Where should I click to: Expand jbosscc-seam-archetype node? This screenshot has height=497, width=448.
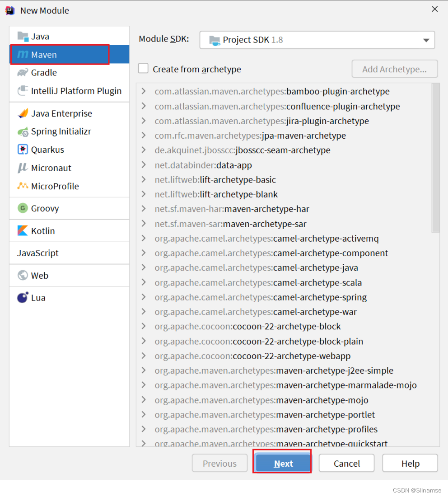coord(144,150)
